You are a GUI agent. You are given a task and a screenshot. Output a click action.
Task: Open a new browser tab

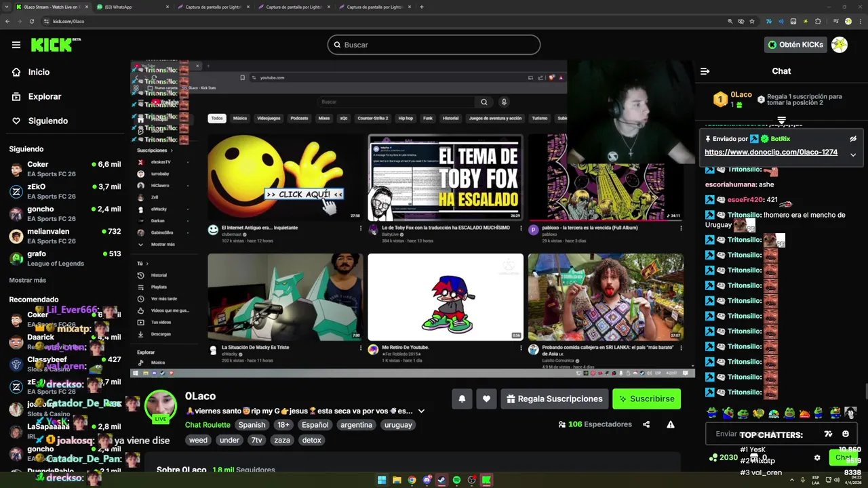click(x=422, y=7)
